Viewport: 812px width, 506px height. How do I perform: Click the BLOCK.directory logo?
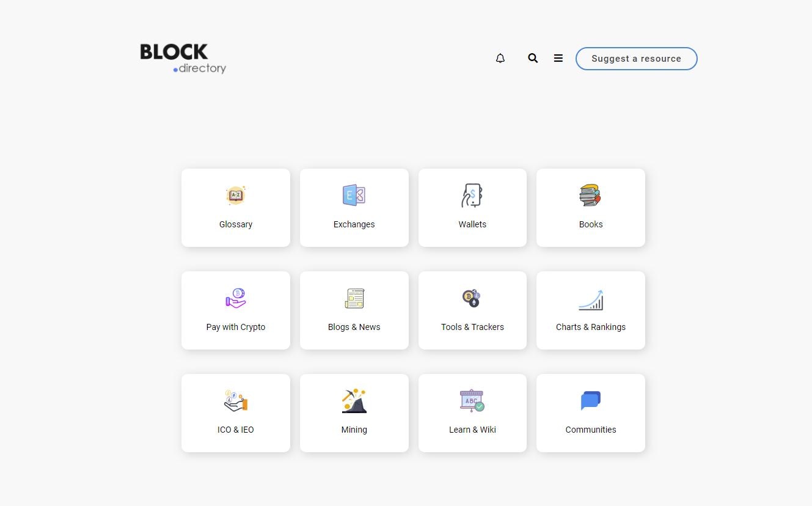[183, 58]
